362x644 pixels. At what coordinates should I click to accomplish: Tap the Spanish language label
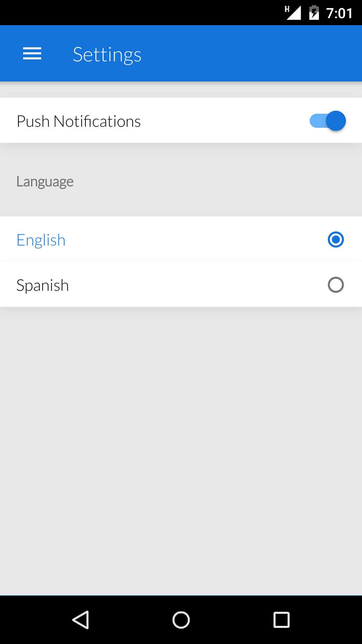pyautogui.click(x=43, y=285)
